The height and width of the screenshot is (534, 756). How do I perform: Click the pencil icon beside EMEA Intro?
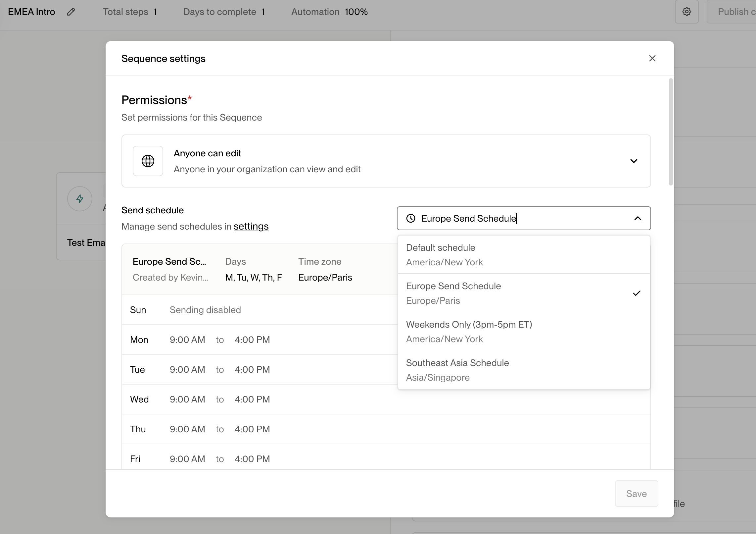71,12
